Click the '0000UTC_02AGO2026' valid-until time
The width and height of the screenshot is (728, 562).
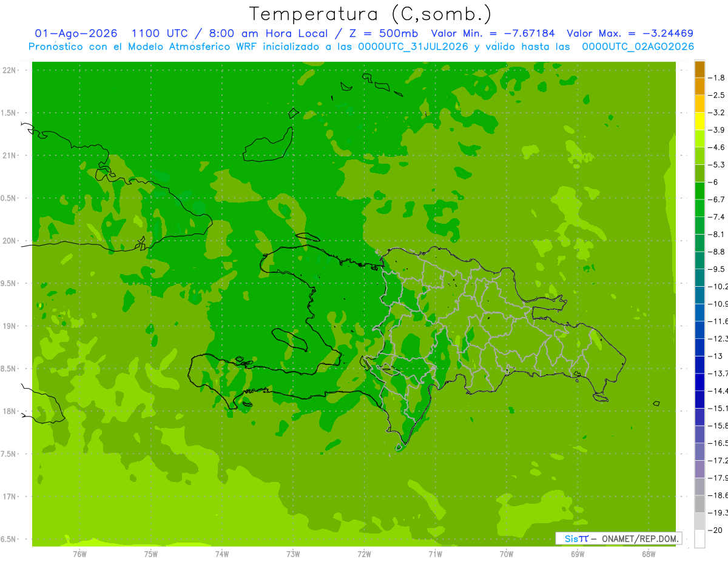(x=638, y=47)
